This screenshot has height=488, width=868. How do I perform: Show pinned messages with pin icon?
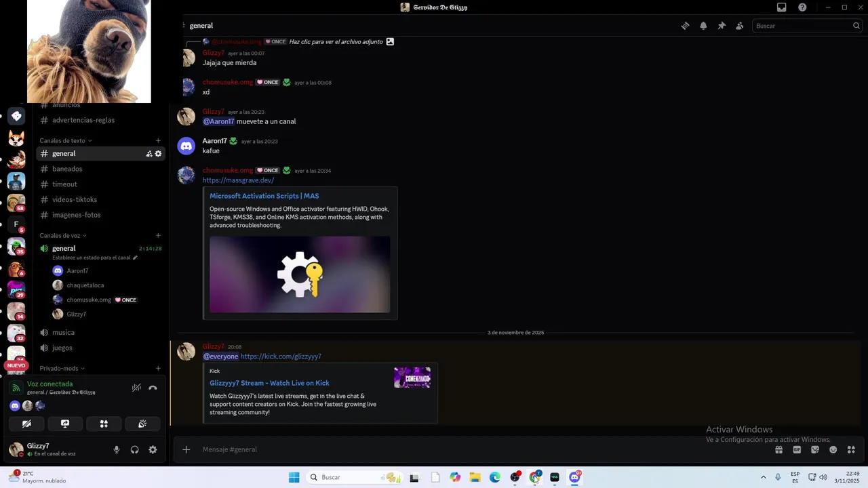pos(722,26)
